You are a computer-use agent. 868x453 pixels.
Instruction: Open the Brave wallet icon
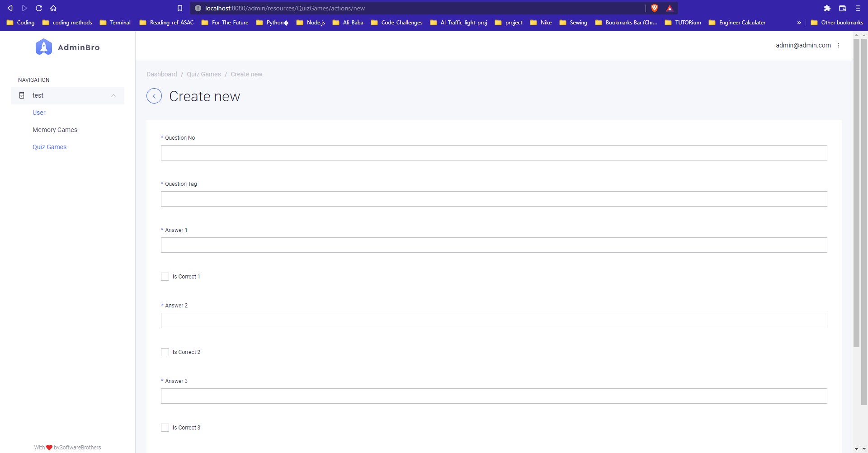click(843, 8)
